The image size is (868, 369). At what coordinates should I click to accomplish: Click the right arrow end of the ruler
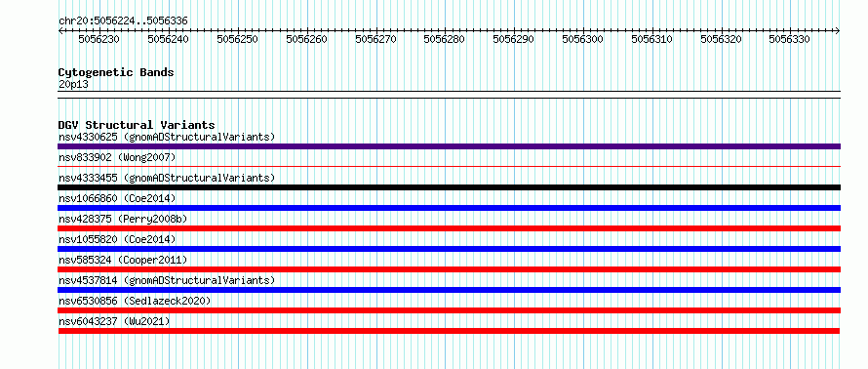(x=838, y=30)
